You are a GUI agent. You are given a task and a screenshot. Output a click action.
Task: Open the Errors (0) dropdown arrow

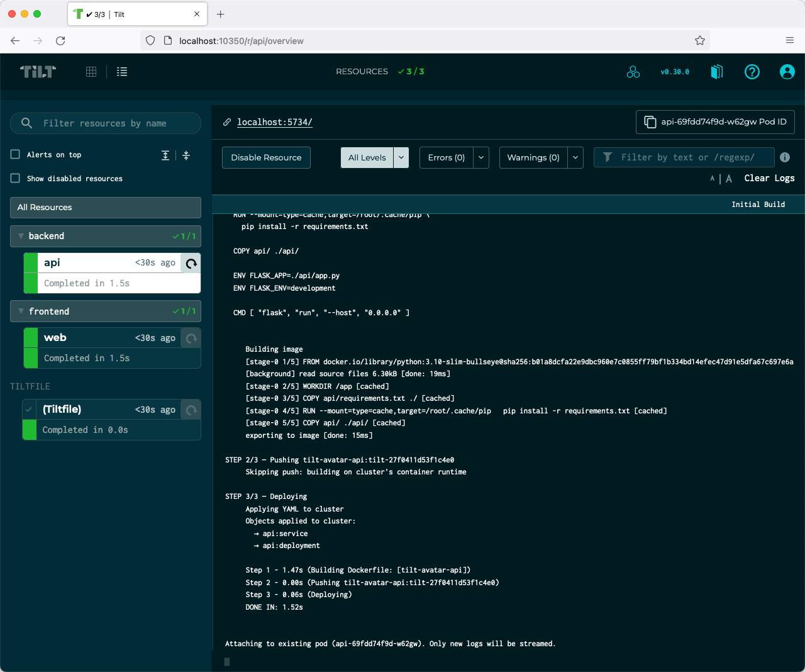pyautogui.click(x=481, y=157)
